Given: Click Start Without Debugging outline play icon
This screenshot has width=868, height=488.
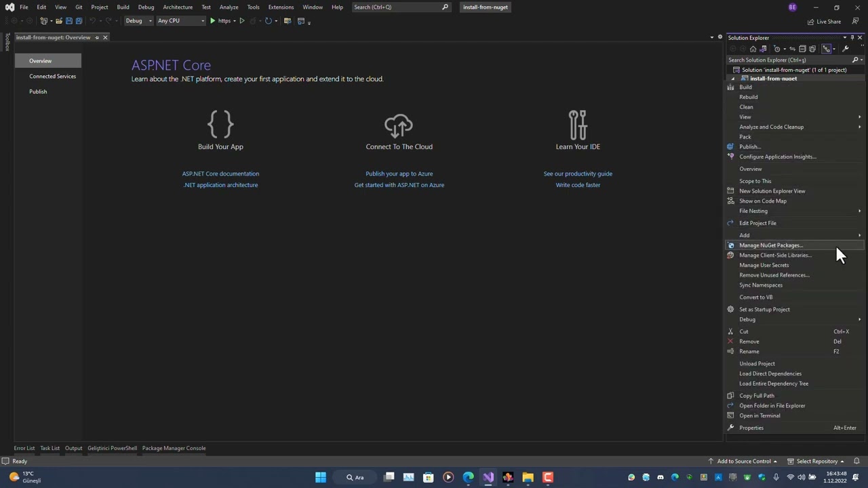Looking at the screenshot, I should (242, 21).
